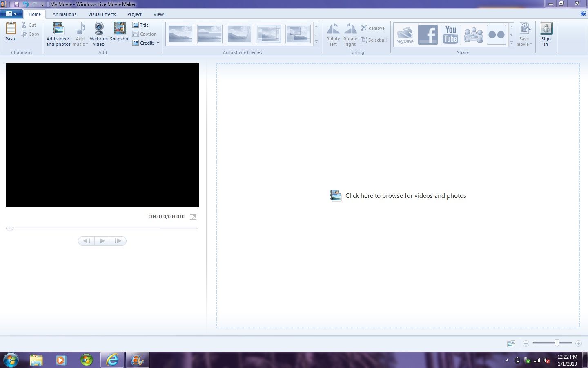The height and width of the screenshot is (368, 588).
Task: Open the View tab
Action: [x=158, y=14]
